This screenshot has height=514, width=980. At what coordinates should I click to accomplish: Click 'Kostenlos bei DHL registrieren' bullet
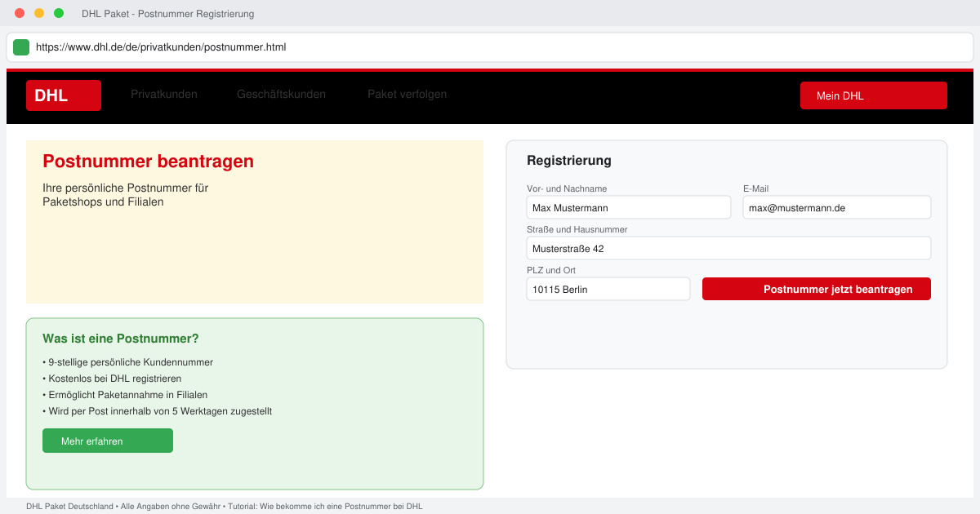112,379
